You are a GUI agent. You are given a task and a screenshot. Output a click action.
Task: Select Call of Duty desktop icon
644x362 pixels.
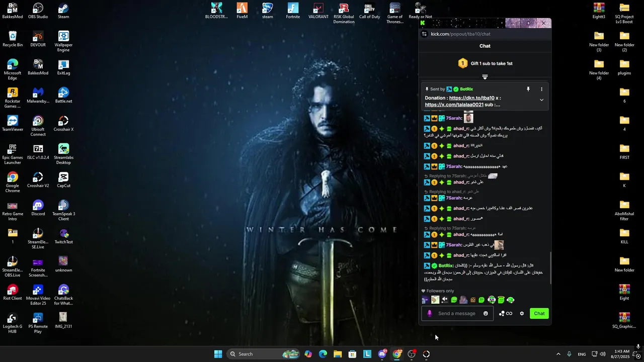[369, 11]
